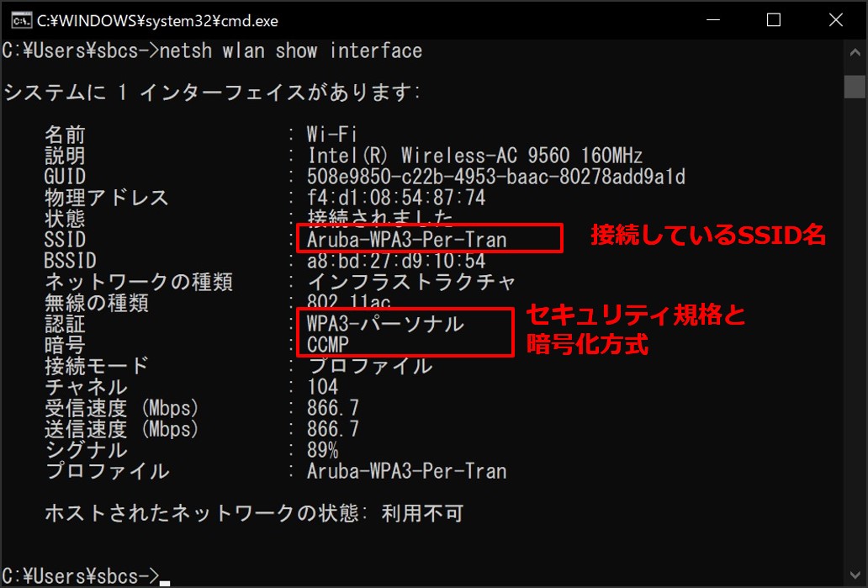Click the label 物理アドレス
The height and width of the screenshot is (588, 868).
(x=107, y=198)
